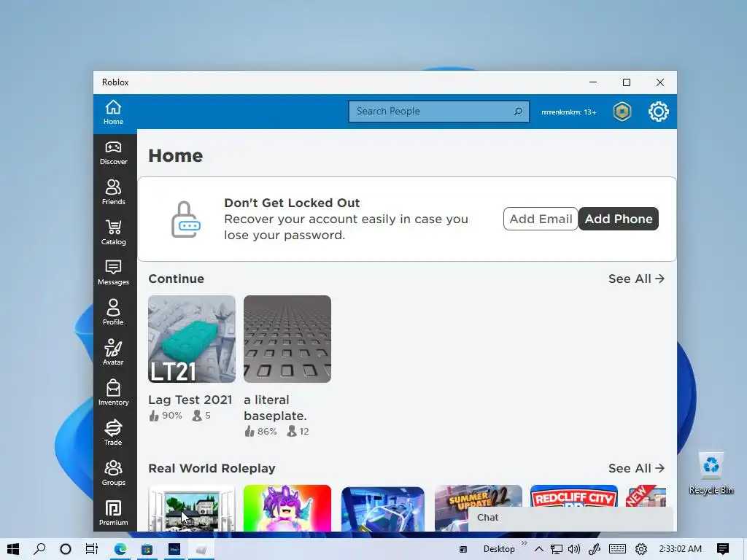Open the Trade section

(113, 433)
